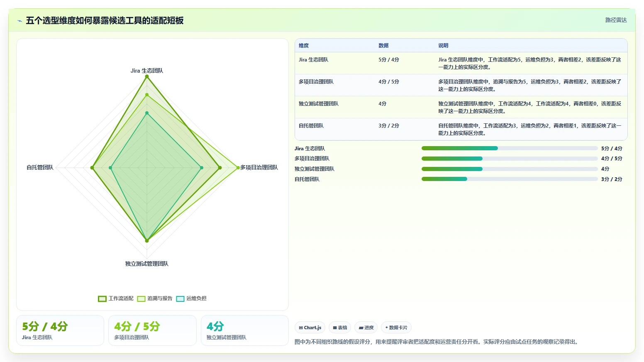The width and height of the screenshot is (644, 362).
Task: Click the 自托管团队 row description text
Action: [x=530, y=130]
